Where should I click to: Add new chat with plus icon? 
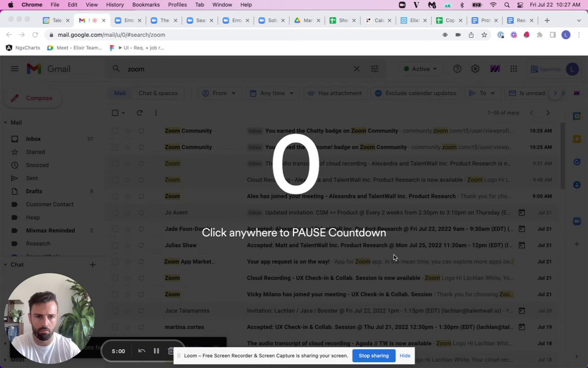92,265
